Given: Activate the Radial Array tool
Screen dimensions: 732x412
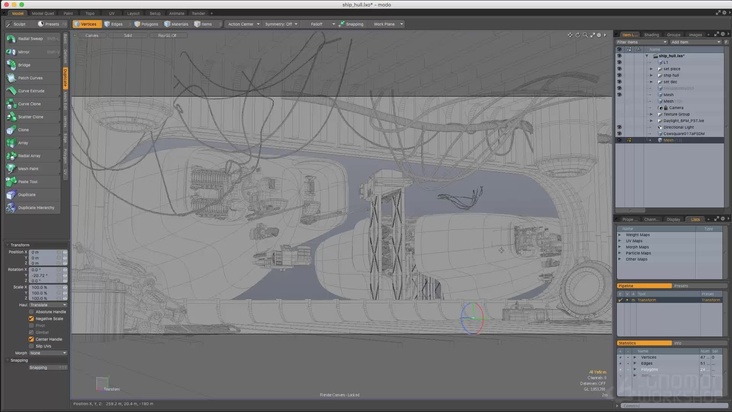Looking at the screenshot, I should pos(30,155).
